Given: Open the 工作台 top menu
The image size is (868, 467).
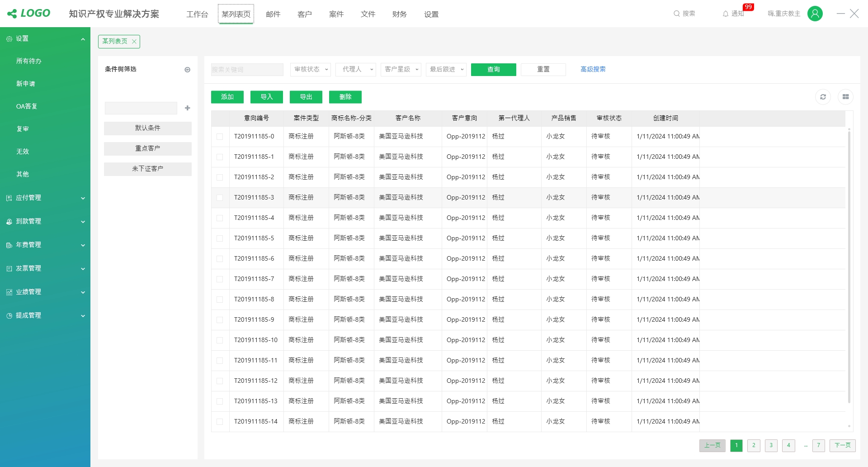Looking at the screenshot, I should (197, 14).
